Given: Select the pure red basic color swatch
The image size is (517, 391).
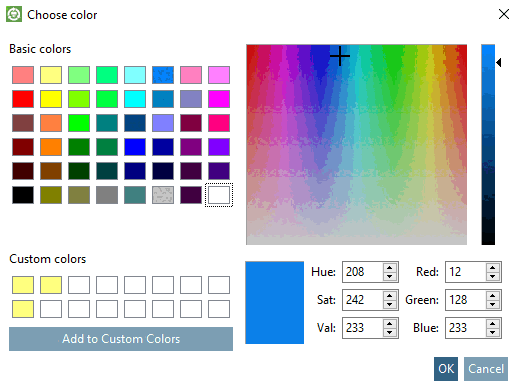Looking at the screenshot, I should point(23,99).
